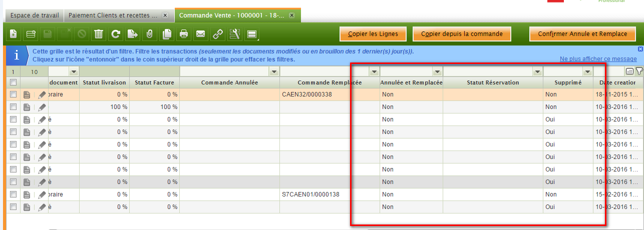Open document status filter dropdown

tap(73, 72)
